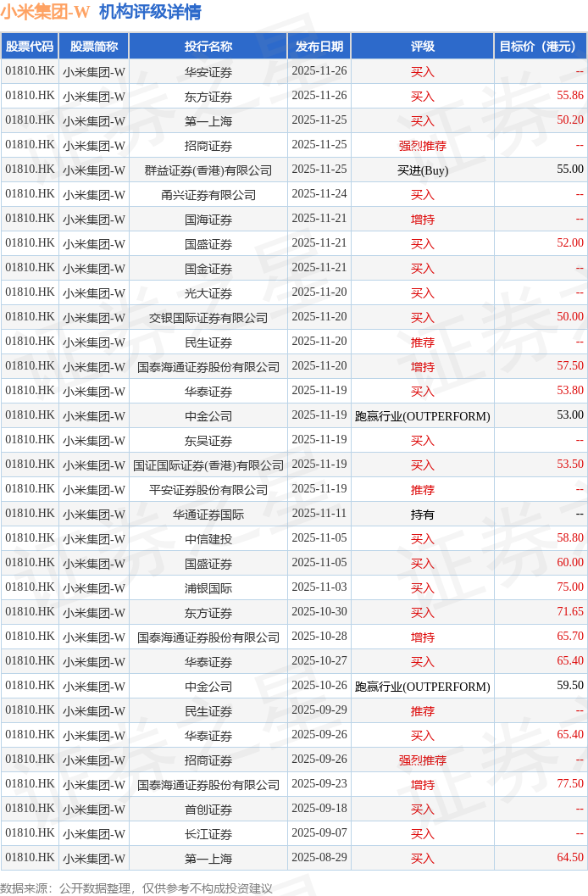Click the 买进(Buy) rating
588x896 pixels.
click(423, 170)
